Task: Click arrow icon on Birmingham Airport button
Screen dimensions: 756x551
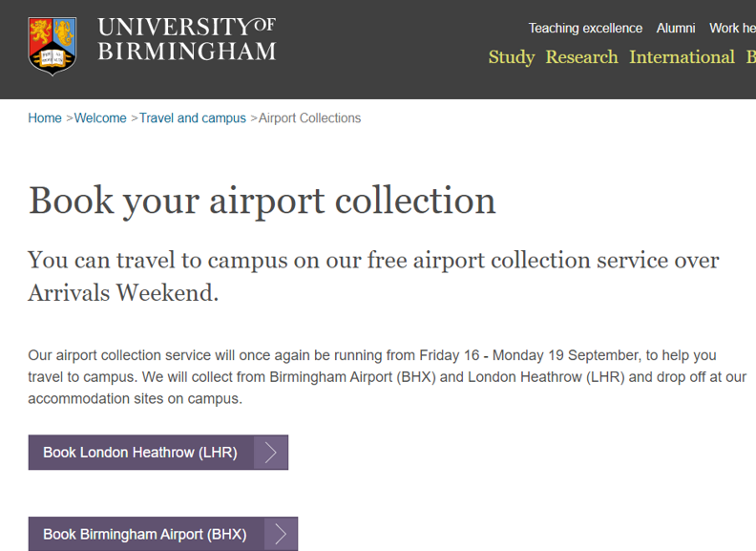Action: 281,534
